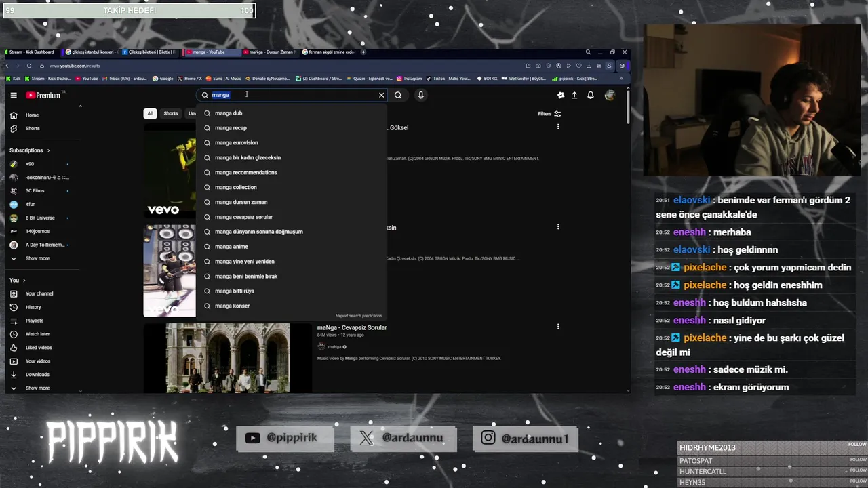Image resolution: width=868 pixels, height=488 pixels.
Task: Open the account avatar menu
Action: click(x=610, y=96)
